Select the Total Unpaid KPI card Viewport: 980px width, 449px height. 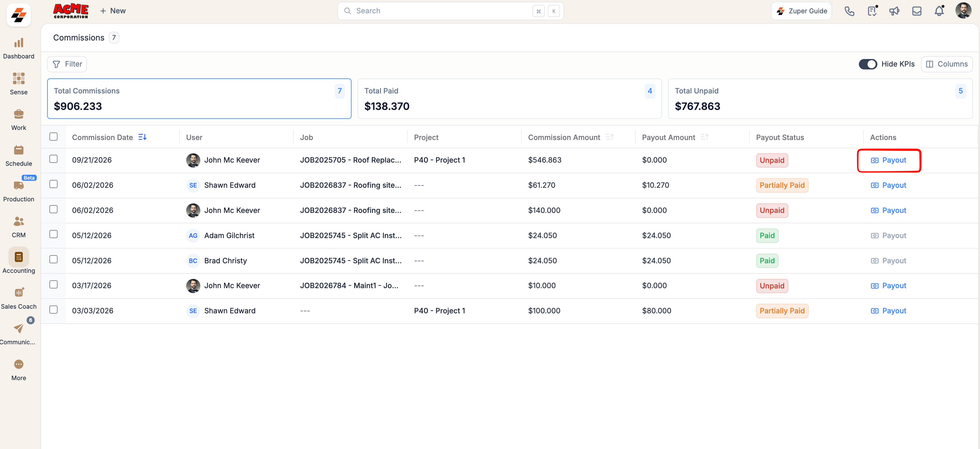point(820,99)
